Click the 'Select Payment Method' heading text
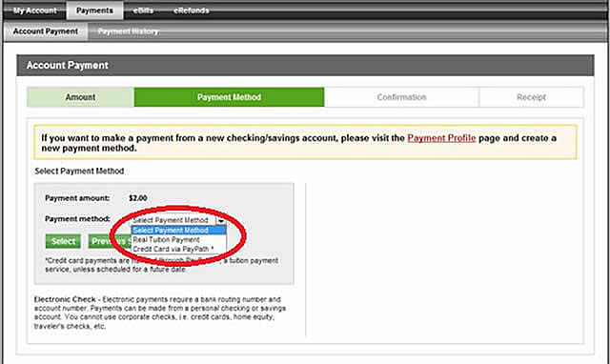 (x=79, y=172)
